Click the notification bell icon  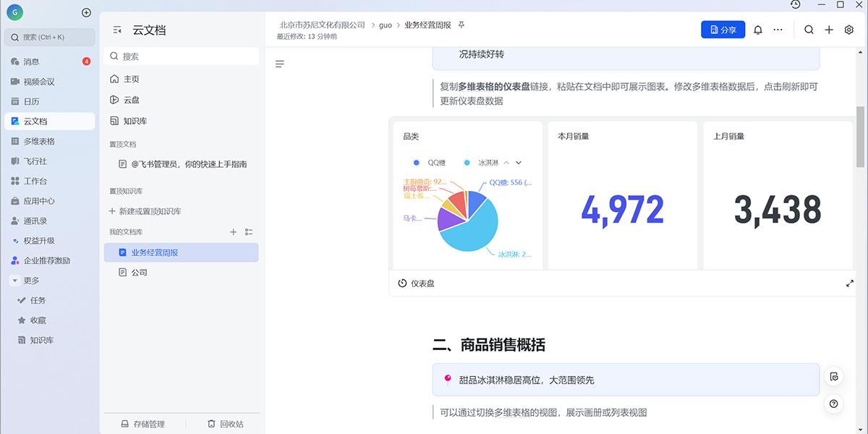click(x=758, y=30)
